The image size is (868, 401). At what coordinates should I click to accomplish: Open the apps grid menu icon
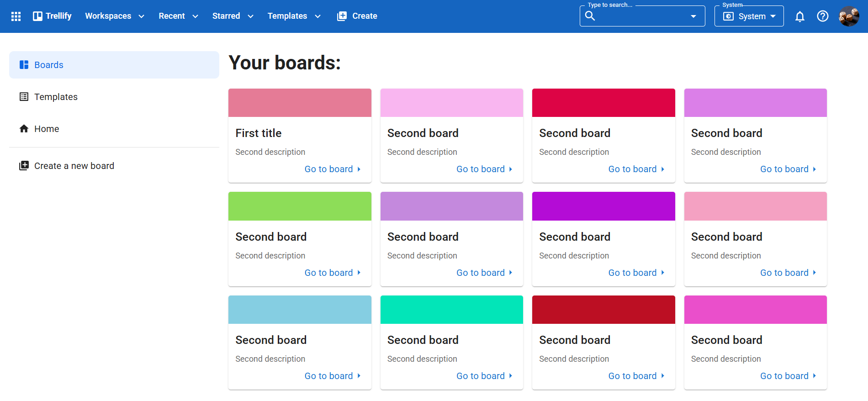pos(16,16)
